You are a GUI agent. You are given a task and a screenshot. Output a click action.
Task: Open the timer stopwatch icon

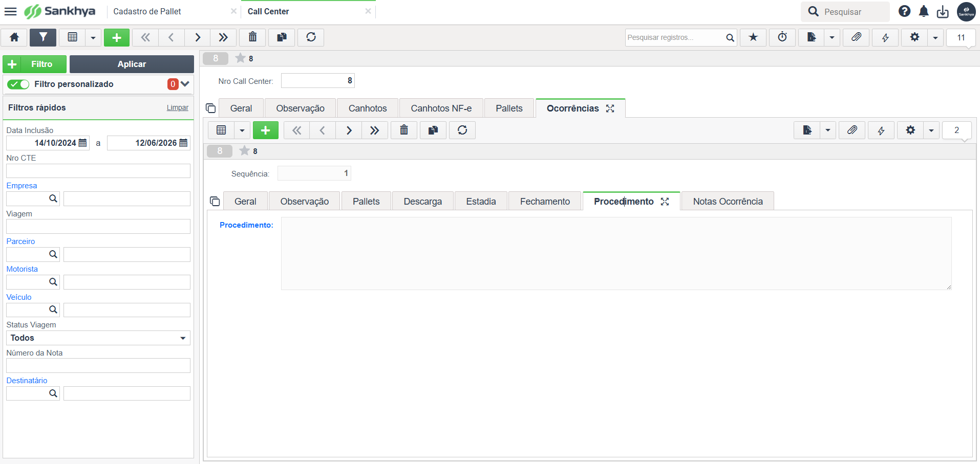[782, 37]
